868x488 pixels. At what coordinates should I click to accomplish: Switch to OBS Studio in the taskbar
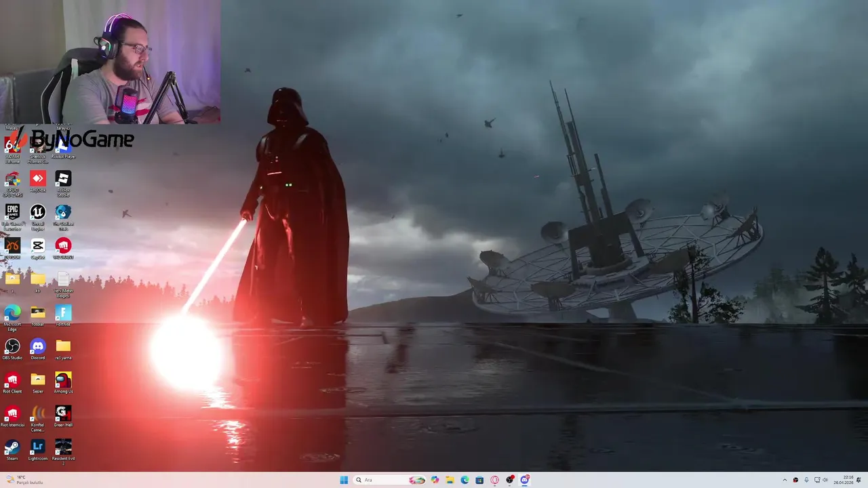[x=510, y=480]
